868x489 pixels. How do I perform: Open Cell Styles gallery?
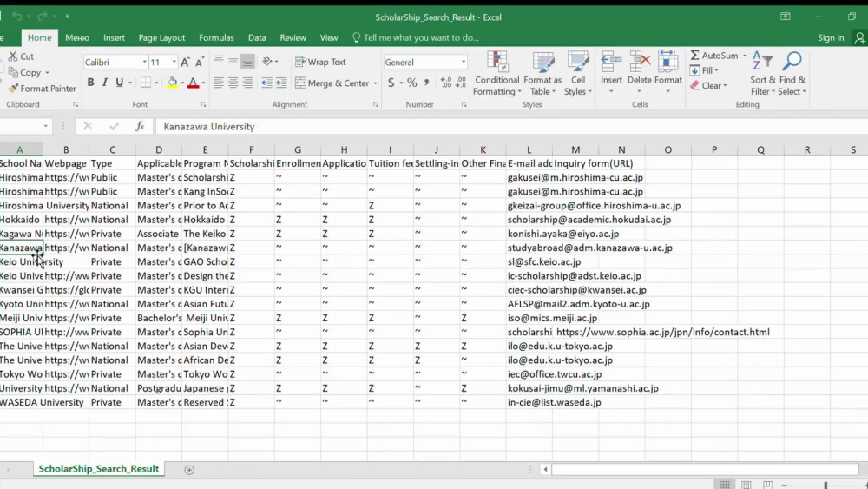point(578,73)
